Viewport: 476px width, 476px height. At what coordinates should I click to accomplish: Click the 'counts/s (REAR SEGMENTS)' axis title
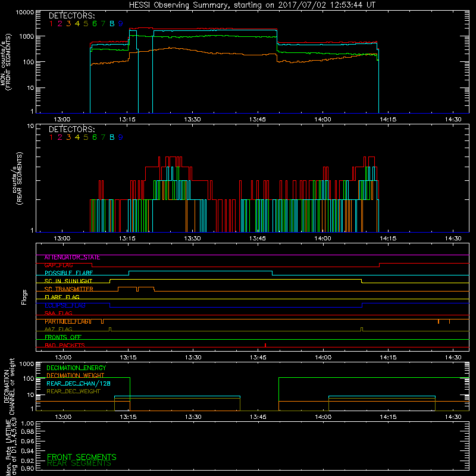click(x=17, y=178)
